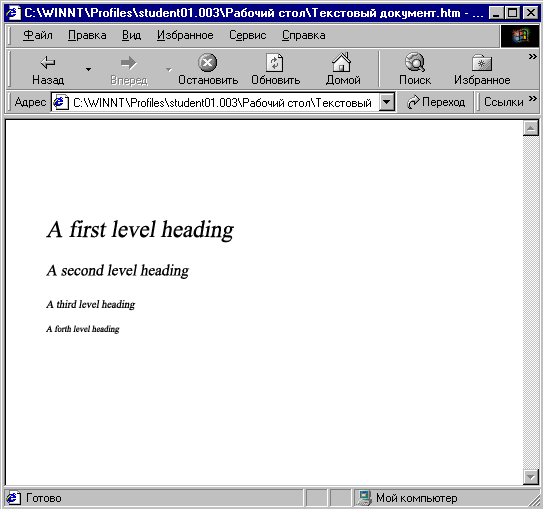The image size is (543, 509).
Task: Click the Мой компьютер zone icon
Action: (364, 498)
